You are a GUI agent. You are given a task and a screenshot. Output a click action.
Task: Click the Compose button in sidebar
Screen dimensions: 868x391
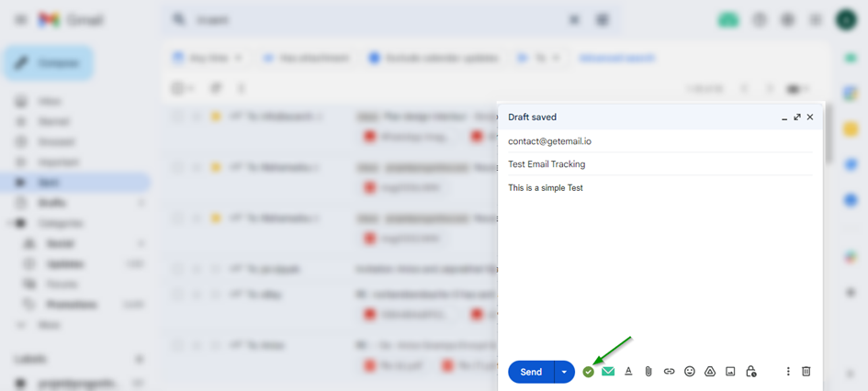click(x=49, y=63)
